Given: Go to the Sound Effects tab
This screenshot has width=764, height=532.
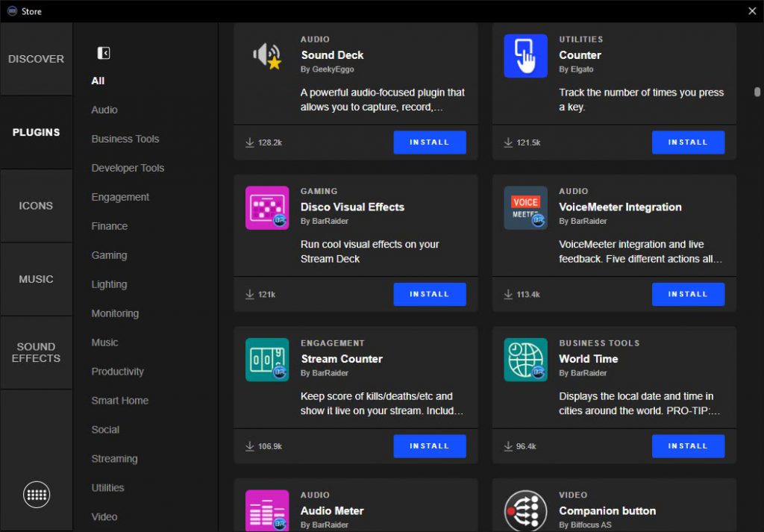Looking at the screenshot, I should [x=36, y=352].
